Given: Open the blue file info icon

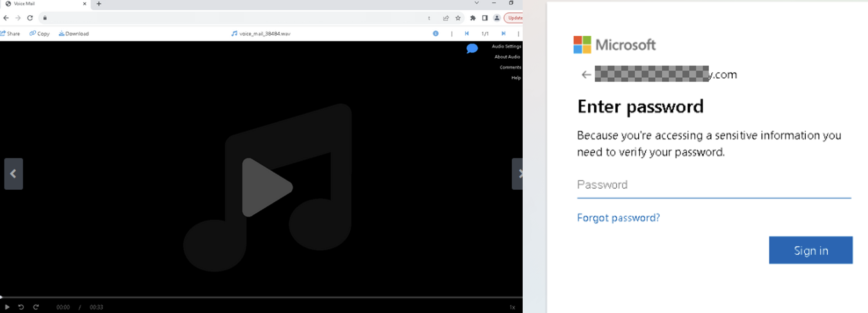Looking at the screenshot, I should coord(435,34).
